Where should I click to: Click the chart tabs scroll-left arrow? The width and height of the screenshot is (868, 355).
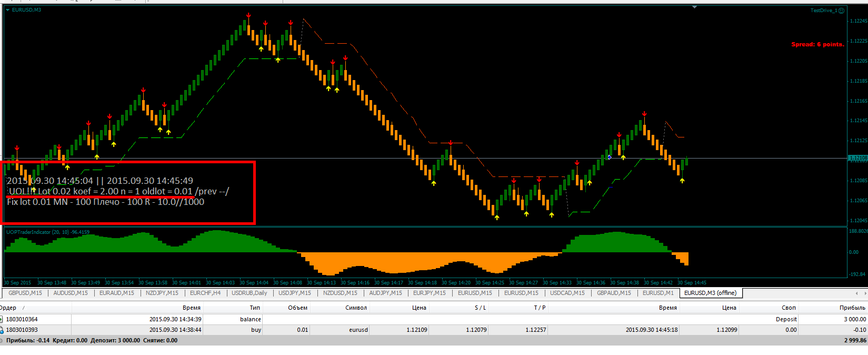pos(857,293)
